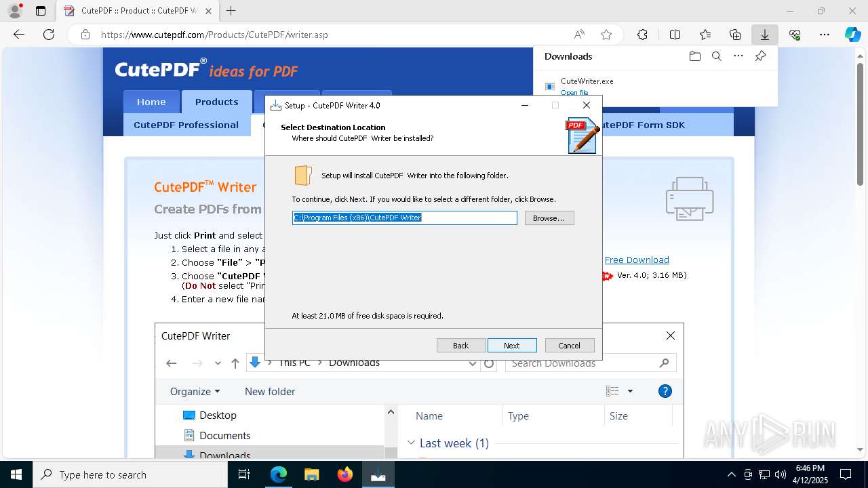Viewport: 868px width, 488px height.
Task: Open more options in Downloads panel
Action: [x=738, y=56]
